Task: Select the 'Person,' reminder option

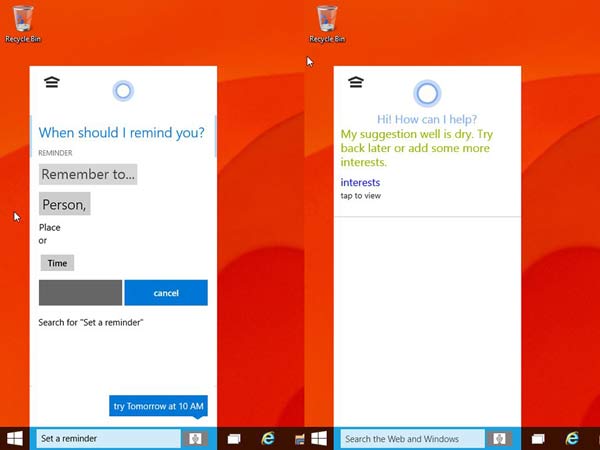Action: [x=65, y=204]
